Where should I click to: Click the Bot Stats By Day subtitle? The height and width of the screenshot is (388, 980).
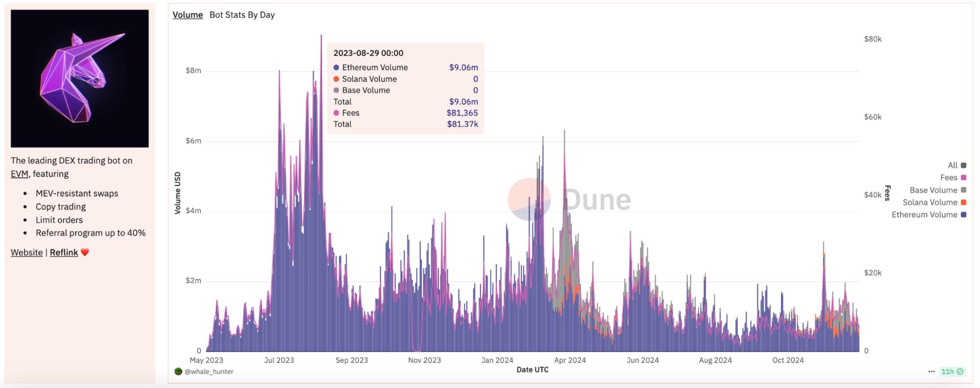coord(242,15)
